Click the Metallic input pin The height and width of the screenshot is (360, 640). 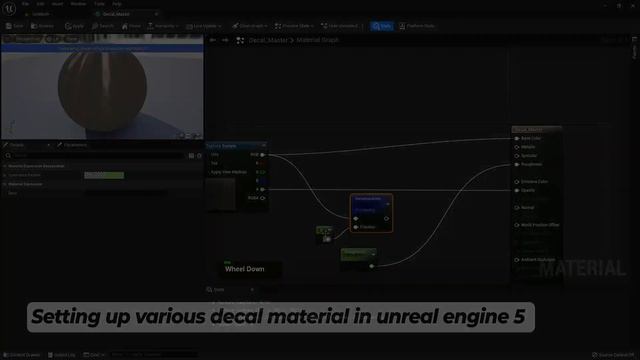pos(517,147)
